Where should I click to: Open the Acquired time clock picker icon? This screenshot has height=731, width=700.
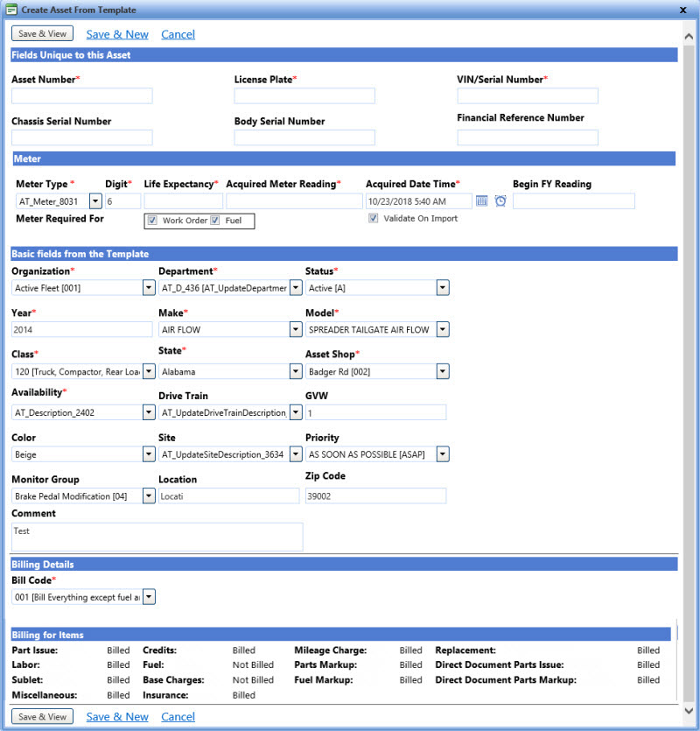point(500,201)
